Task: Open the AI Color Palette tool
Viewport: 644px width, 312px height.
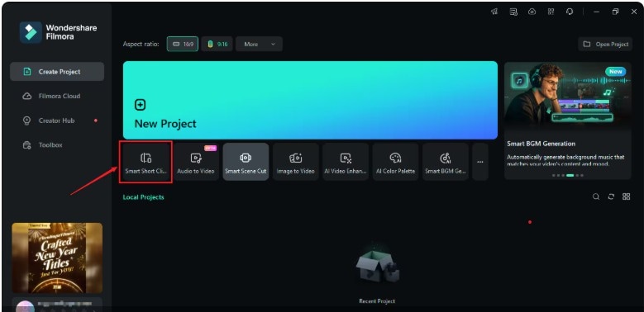Action: pos(395,162)
